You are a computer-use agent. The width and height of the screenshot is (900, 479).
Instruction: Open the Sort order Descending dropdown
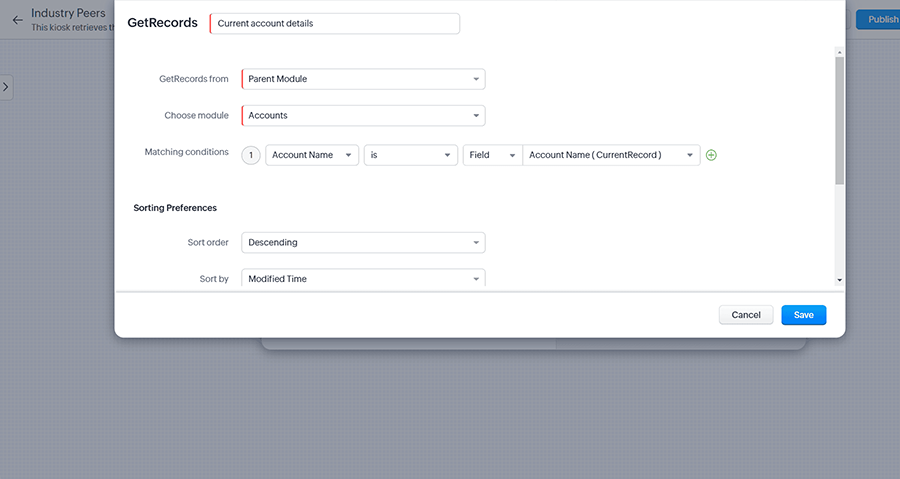click(x=363, y=243)
